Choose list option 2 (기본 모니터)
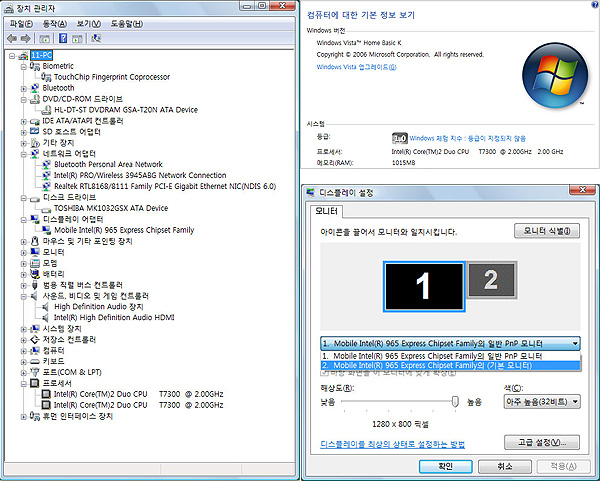 click(x=450, y=366)
